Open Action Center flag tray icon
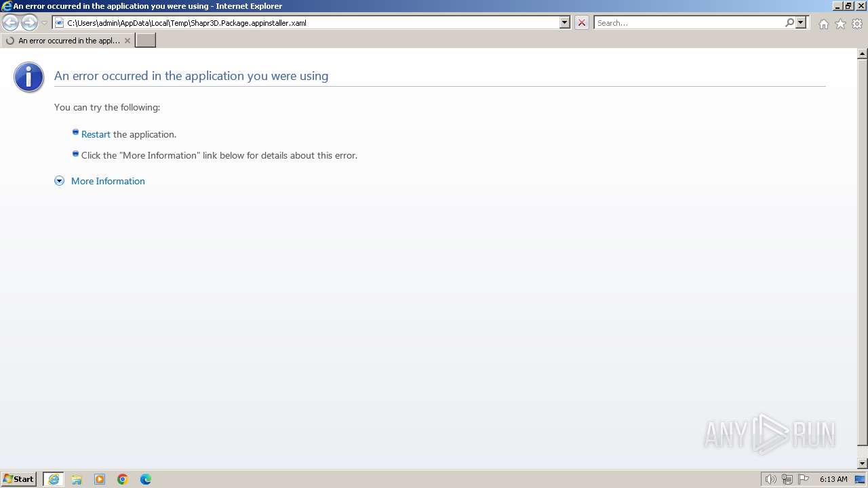 (804, 479)
